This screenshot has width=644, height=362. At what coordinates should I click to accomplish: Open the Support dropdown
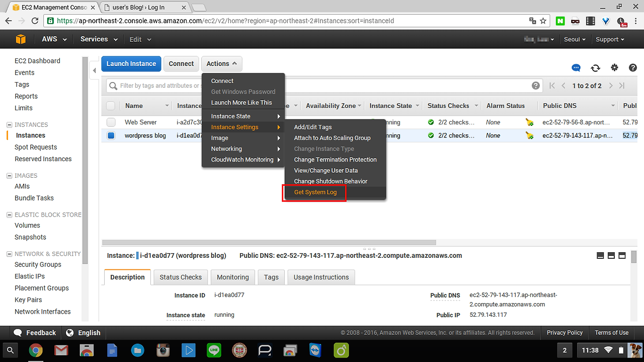(x=610, y=39)
